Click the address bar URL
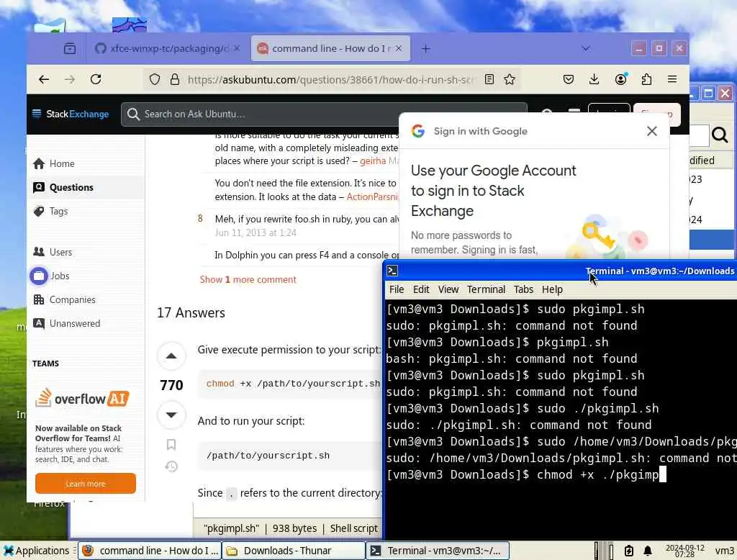Image resolution: width=737 pixels, height=560 pixels. (331, 79)
